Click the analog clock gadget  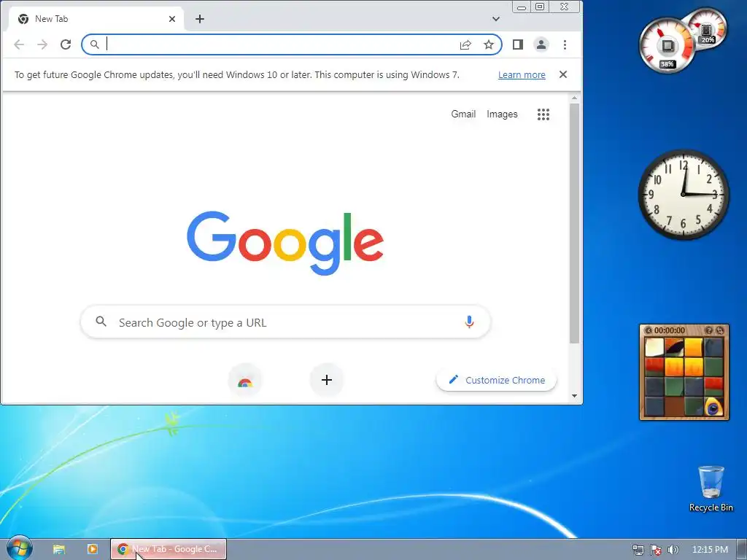tap(683, 194)
